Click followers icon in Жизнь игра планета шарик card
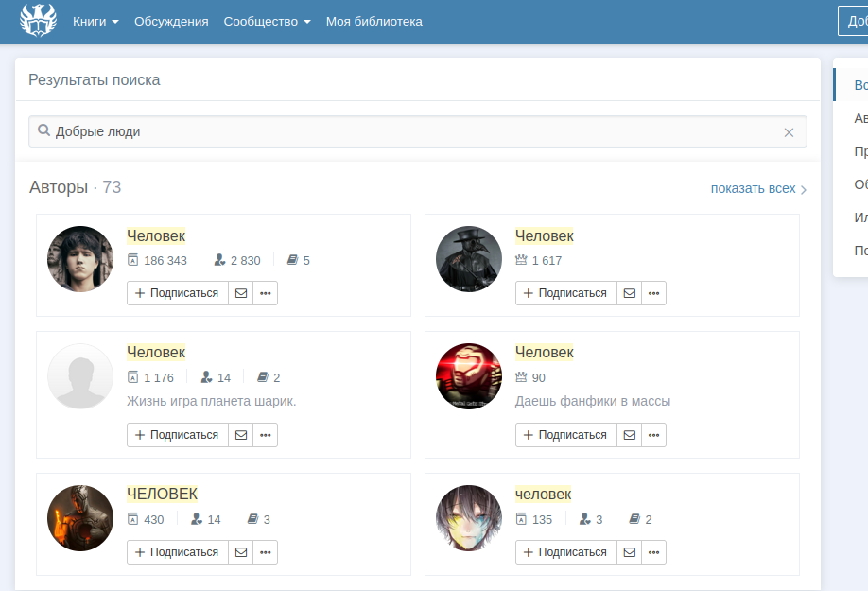This screenshot has width=868, height=591. 206,377
